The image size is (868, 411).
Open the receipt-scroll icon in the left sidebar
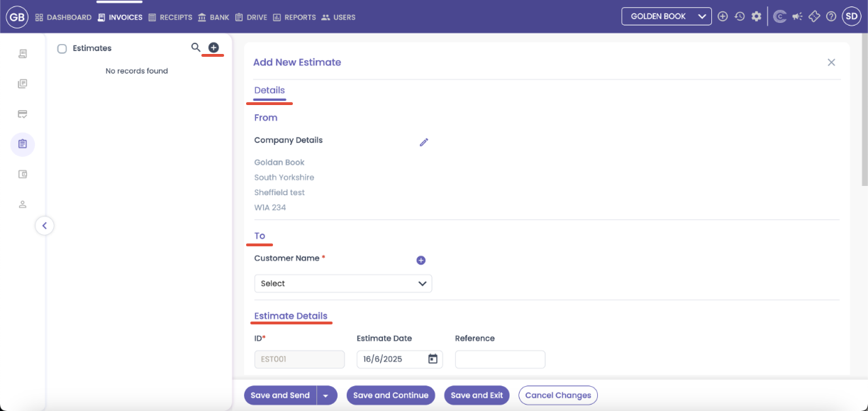pos(23,54)
